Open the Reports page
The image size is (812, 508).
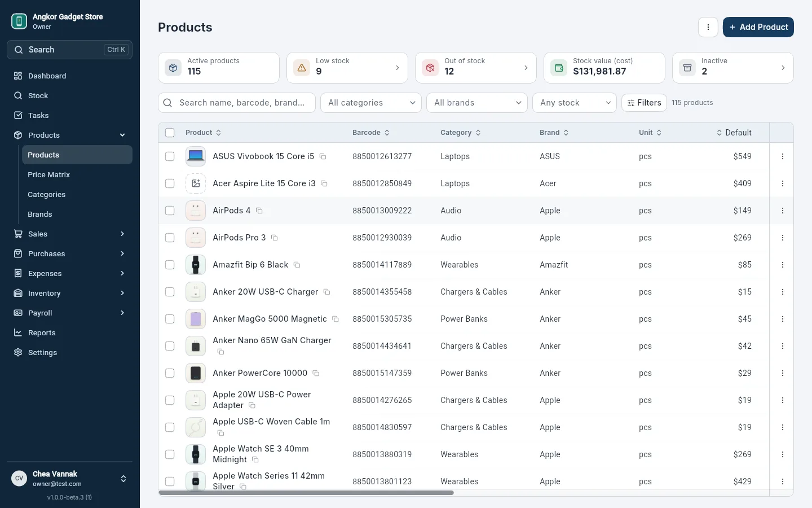pos(70,332)
